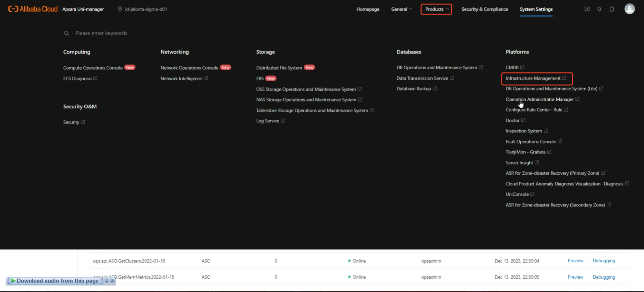The image size is (644, 292).
Task: Open ECS Diagnosis link
Action: point(77,78)
